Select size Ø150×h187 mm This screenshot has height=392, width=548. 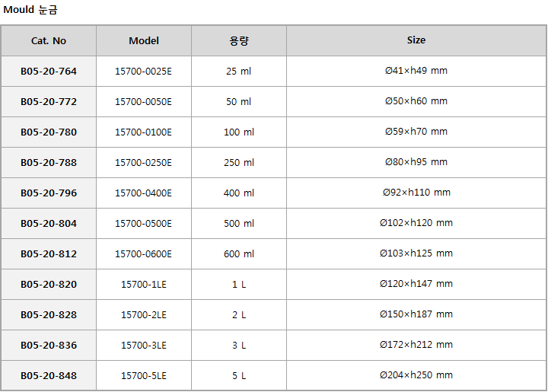point(416,314)
